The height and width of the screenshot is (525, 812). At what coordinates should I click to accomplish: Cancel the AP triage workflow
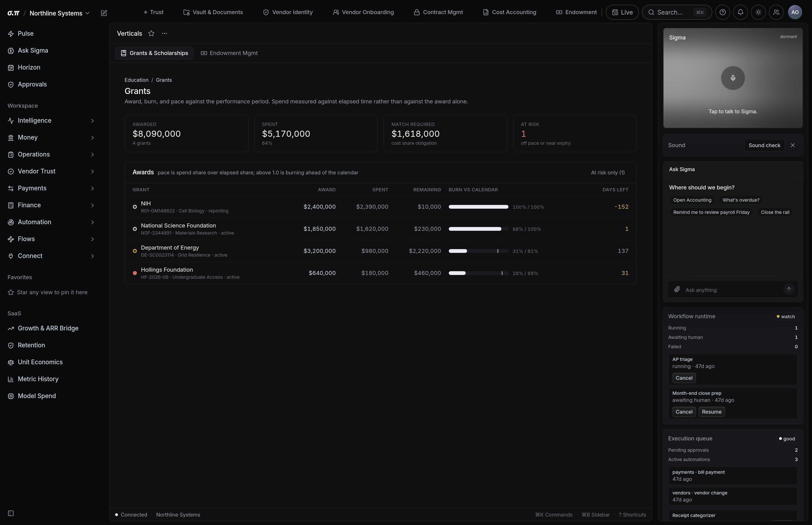(x=684, y=378)
